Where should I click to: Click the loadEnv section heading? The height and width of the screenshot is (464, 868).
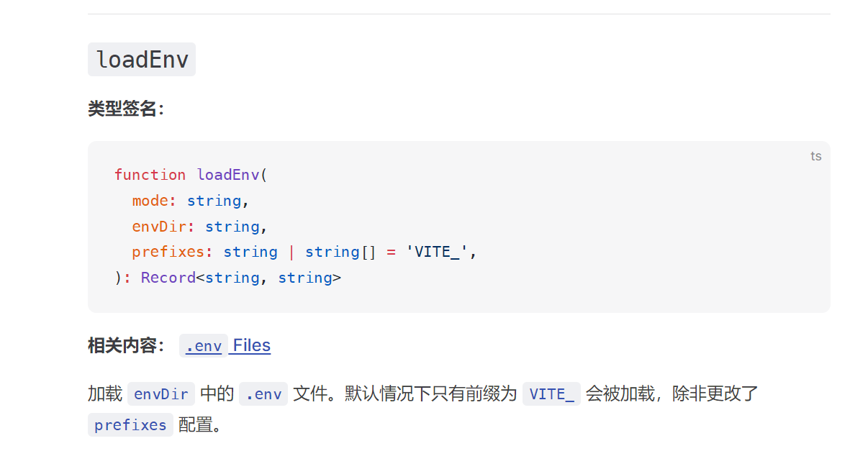pos(142,59)
